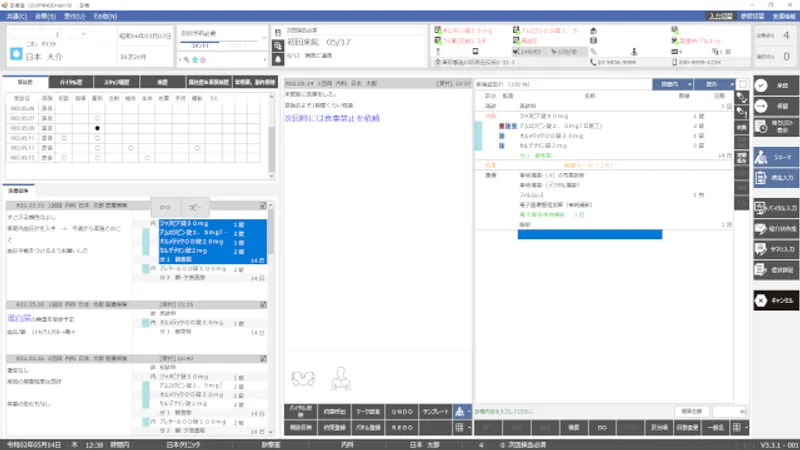Select the upper body schema icon

coord(340,377)
